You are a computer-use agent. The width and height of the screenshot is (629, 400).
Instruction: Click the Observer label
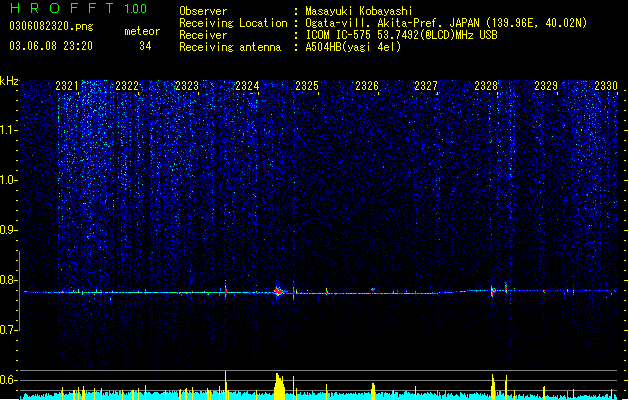coord(203,11)
